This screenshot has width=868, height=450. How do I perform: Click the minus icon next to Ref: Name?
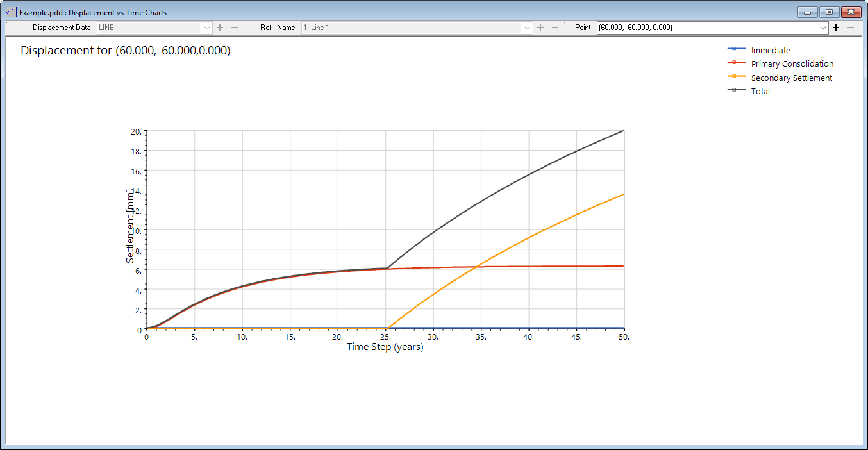[556, 28]
